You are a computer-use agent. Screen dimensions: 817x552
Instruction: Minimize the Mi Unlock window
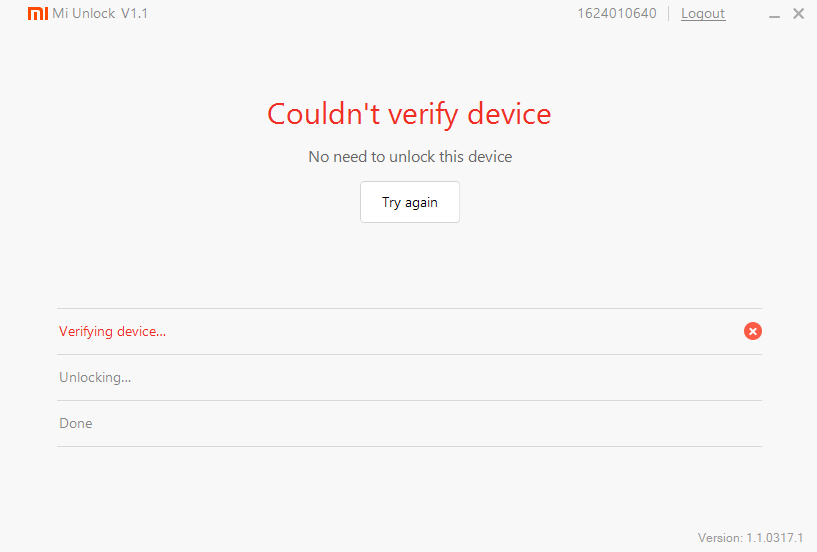click(776, 14)
